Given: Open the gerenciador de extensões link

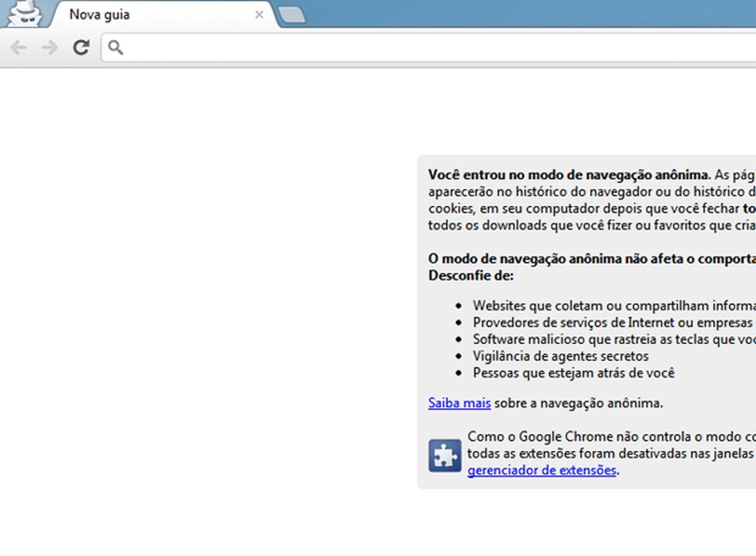Looking at the screenshot, I should pos(542,470).
